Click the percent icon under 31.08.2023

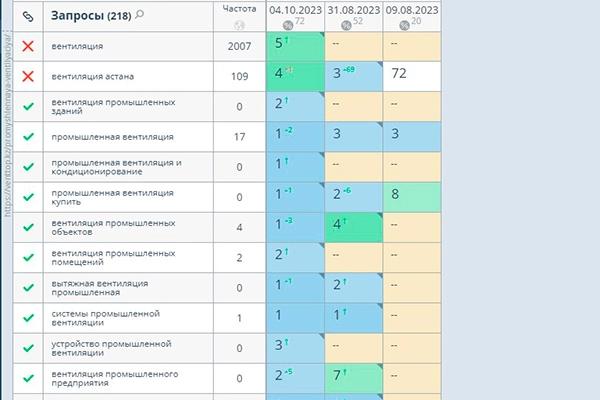point(346,25)
